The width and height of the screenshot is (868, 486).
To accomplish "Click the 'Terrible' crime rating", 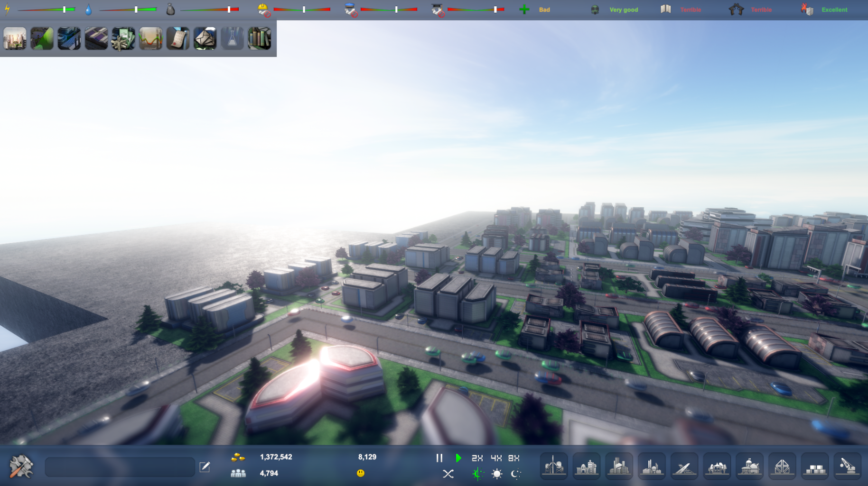I will tap(761, 9).
